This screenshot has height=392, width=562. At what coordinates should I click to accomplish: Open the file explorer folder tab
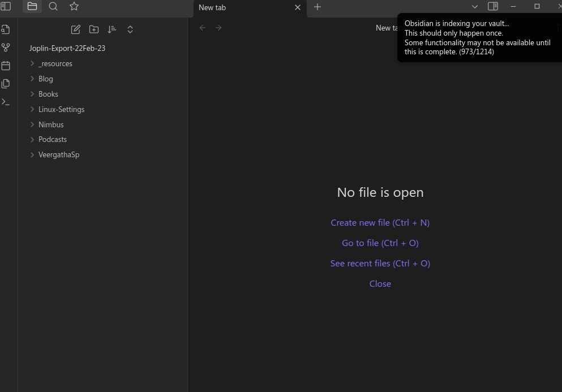coord(32,6)
